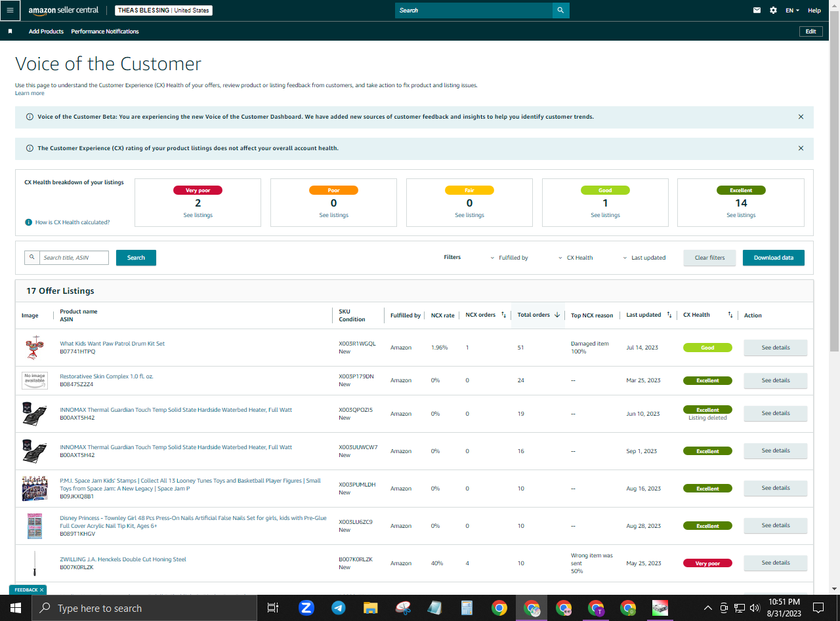This screenshot has width=840, height=621.
Task: Click Clear filters button
Action: coord(709,258)
